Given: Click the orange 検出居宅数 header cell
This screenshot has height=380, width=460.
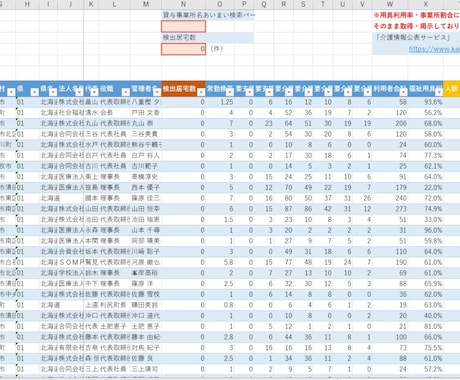Looking at the screenshot, I should coord(183,89).
